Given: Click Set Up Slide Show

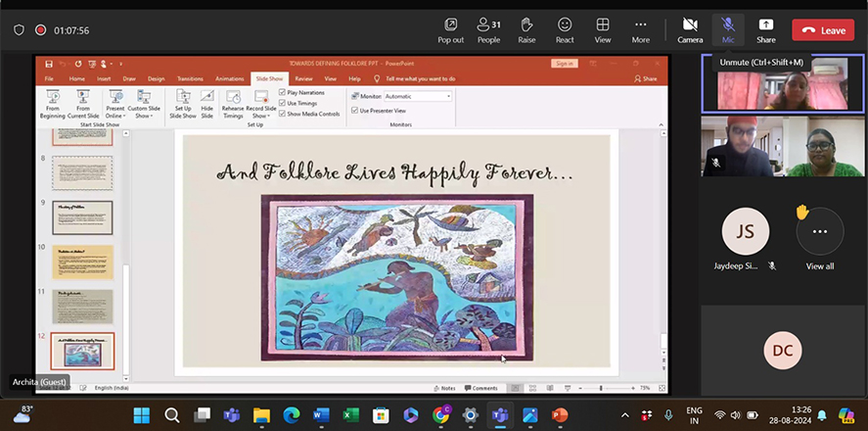Looking at the screenshot, I should (183, 104).
